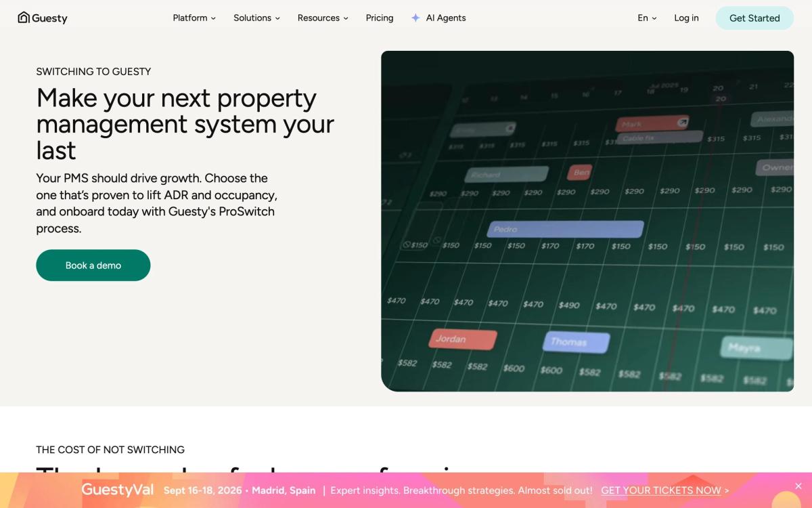Click the Pedro reservation bar in the image

coord(565,230)
